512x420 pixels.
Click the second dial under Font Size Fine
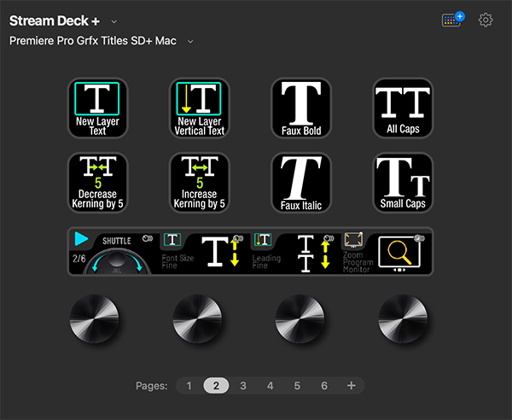click(x=197, y=318)
